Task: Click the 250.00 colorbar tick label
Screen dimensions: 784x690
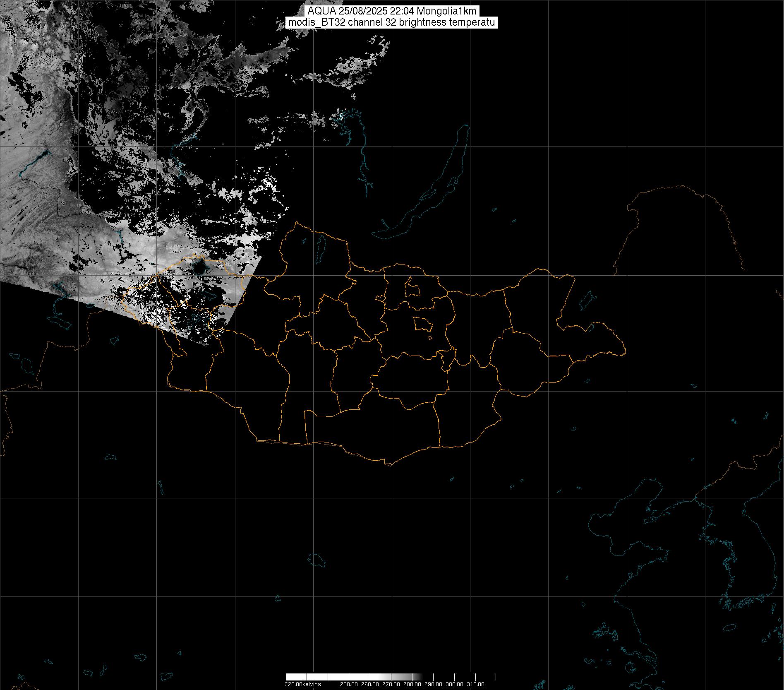Action: (349, 684)
